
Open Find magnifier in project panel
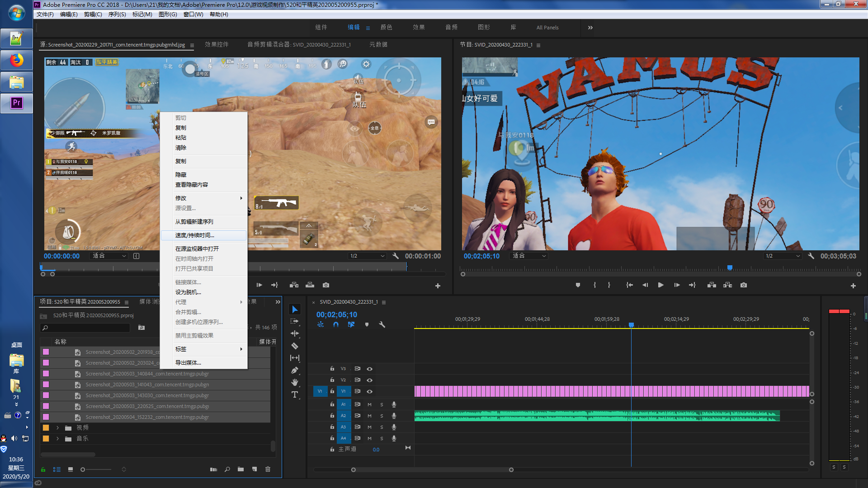227,469
